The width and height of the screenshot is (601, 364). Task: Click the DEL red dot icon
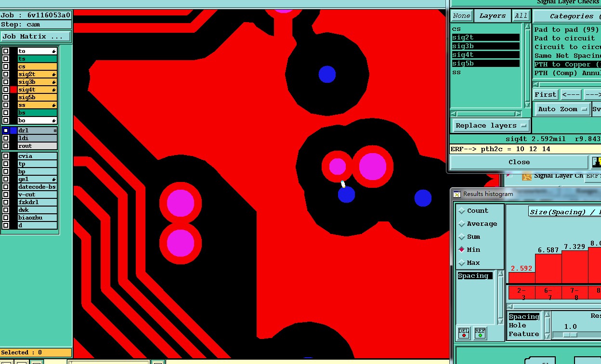click(464, 333)
